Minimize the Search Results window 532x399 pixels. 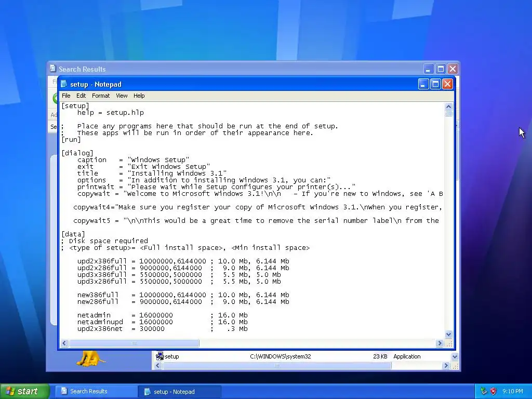428,69
